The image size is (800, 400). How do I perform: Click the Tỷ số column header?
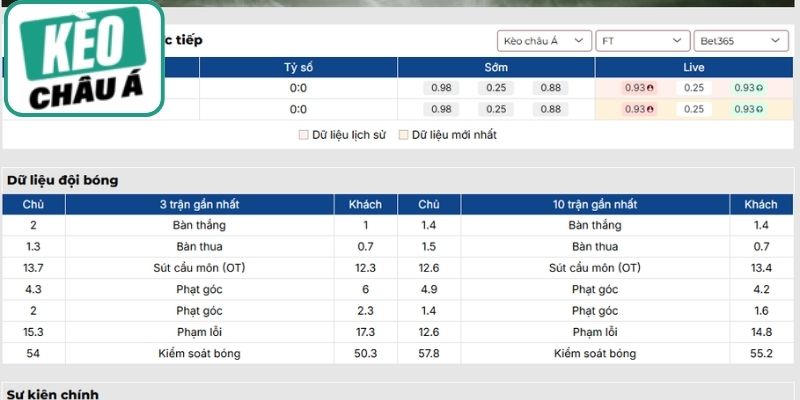(298, 67)
